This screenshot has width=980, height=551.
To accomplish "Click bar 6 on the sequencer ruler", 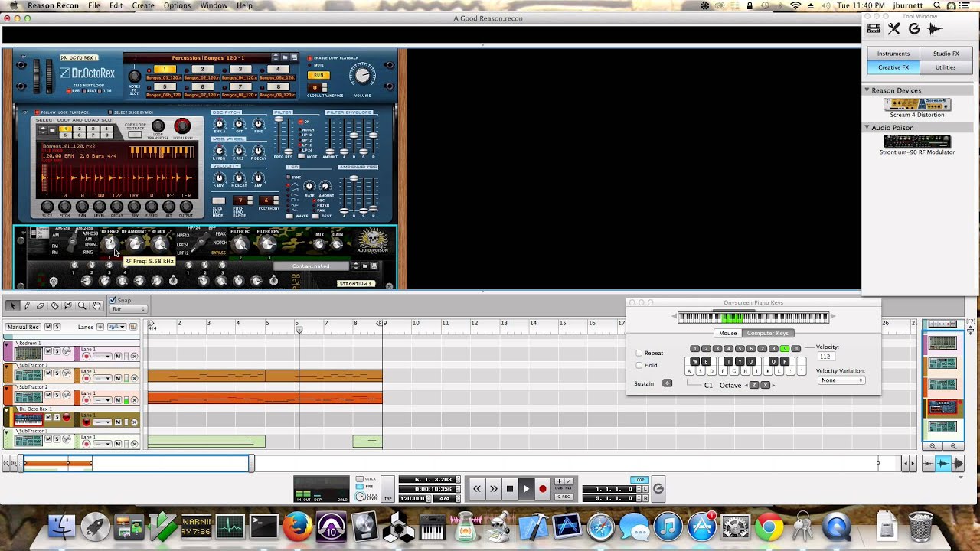I will [297, 324].
